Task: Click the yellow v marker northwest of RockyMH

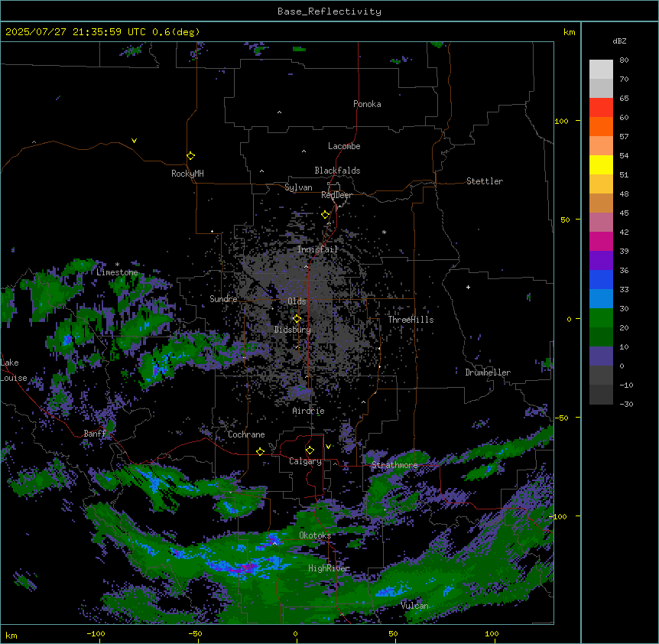Action: [x=134, y=141]
